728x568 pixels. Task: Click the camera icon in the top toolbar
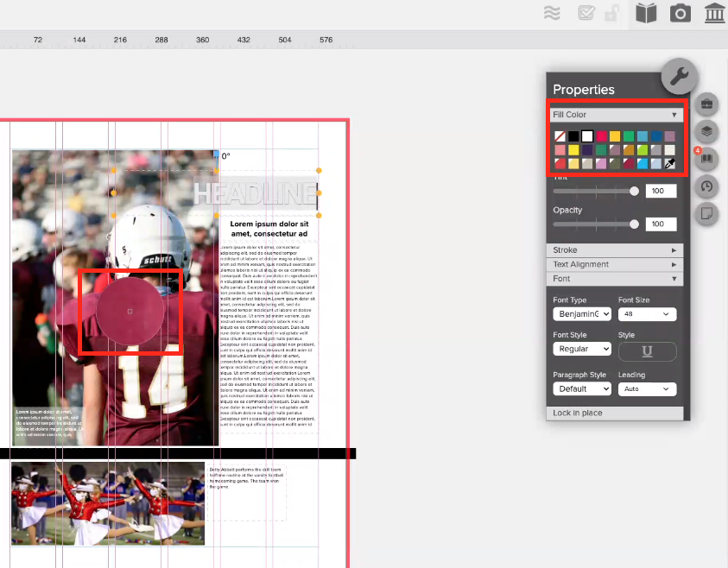(x=680, y=13)
